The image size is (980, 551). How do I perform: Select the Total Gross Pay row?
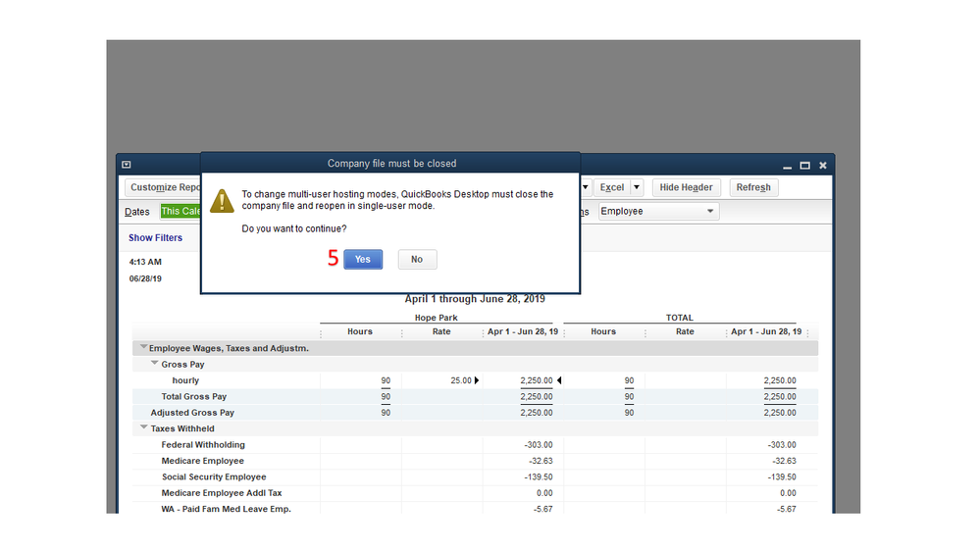(x=475, y=397)
